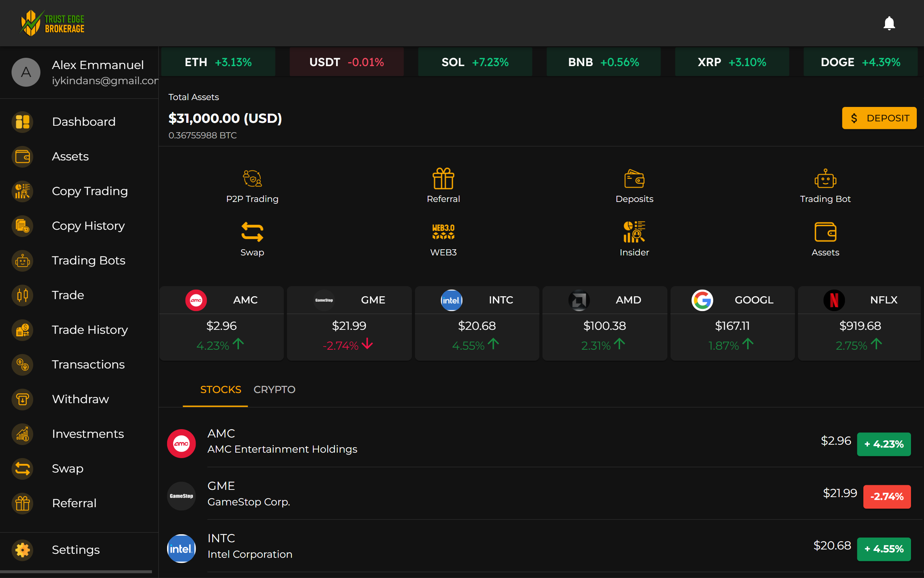Click the user avatar letter A
This screenshot has width=924, height=578.
coord(26,72)
